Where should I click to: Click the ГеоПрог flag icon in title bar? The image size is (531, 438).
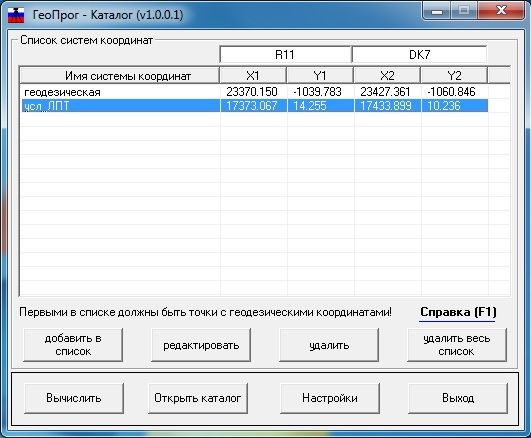16,15
